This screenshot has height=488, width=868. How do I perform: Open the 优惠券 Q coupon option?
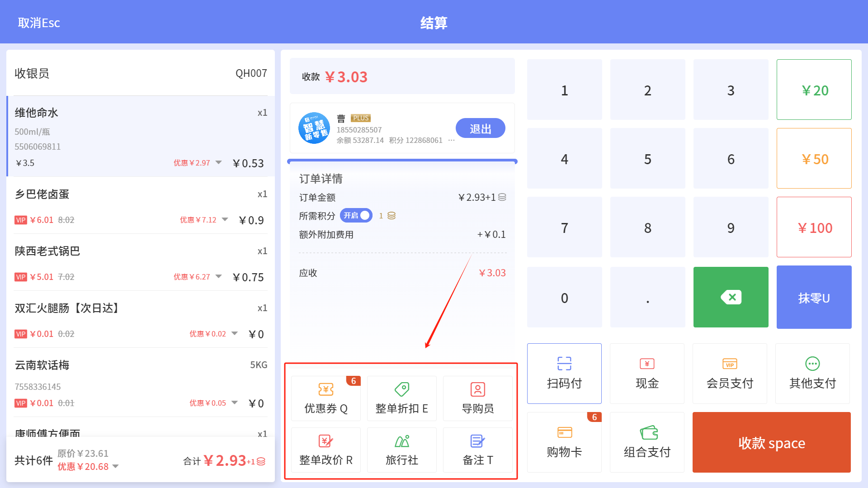tap(326, 398)
